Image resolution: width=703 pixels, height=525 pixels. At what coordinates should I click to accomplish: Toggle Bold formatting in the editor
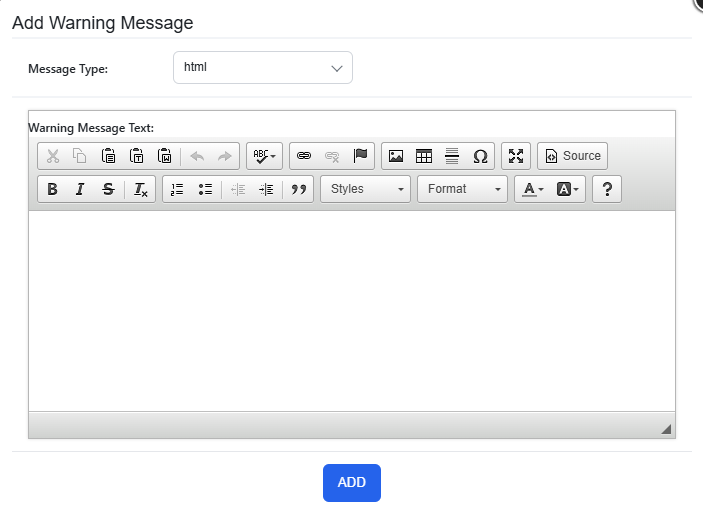[x=52, y=189]
